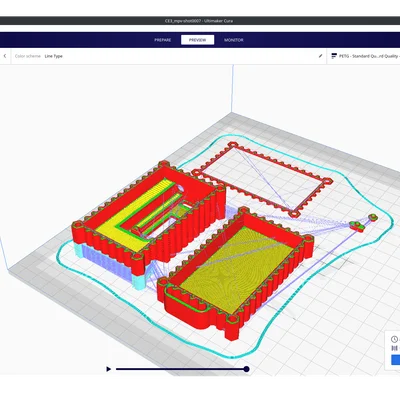
Task: Click the window title bar
Action: pyautogui.click(x=200, y=21)
